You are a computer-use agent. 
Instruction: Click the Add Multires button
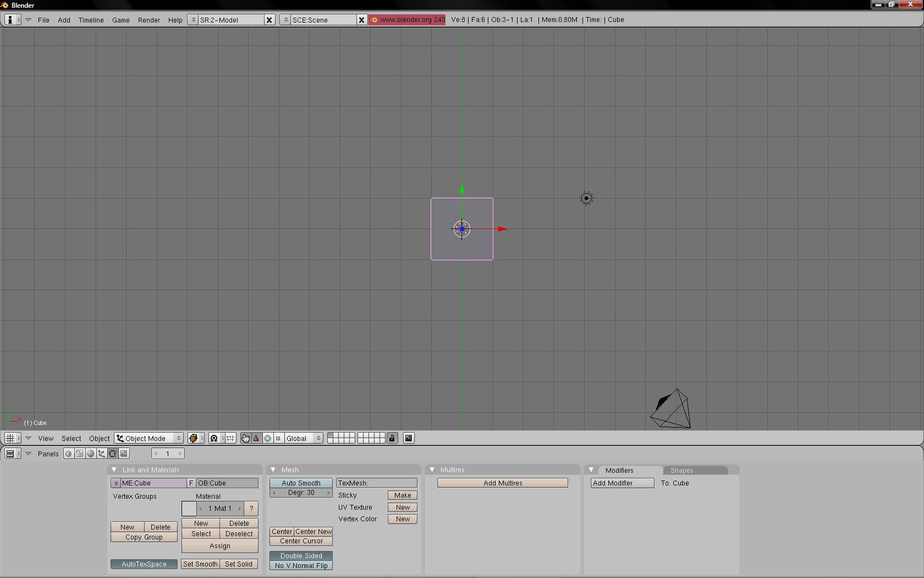tap(502, 483)
